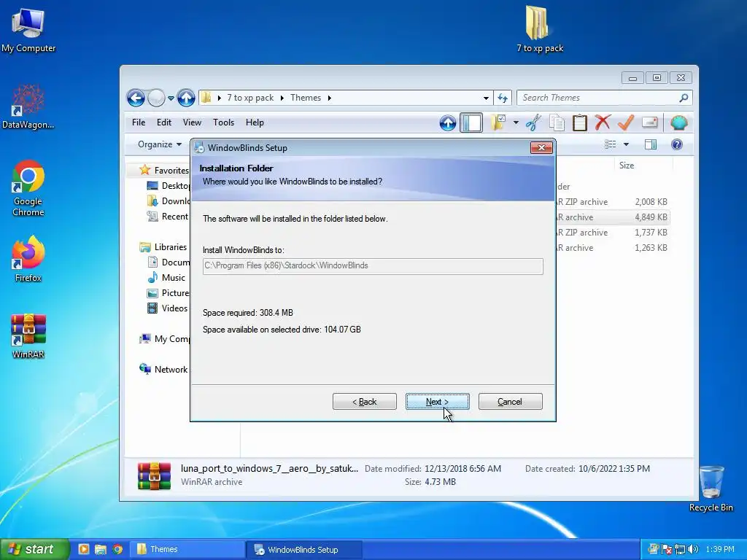Select file row sized 1,737 KB
The height and width of the screenshot is (560, 747).
click(x=612, y=233)
